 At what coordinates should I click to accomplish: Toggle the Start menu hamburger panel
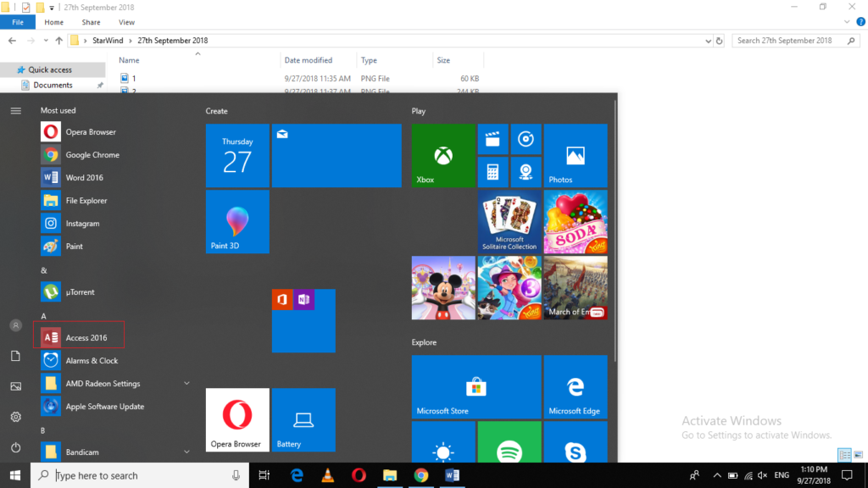pyautogui.click(x=15, y=108)
